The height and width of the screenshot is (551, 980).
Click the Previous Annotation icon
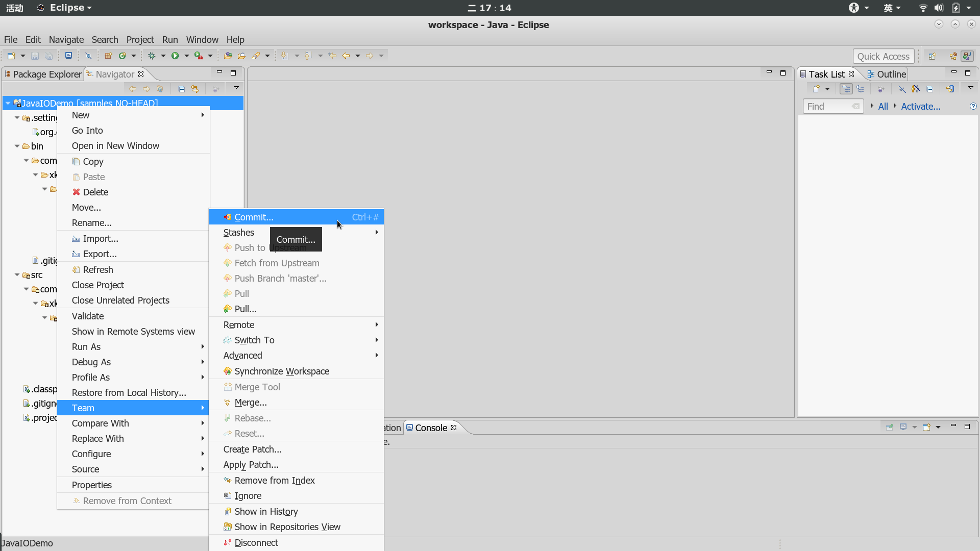pyautogui.click(x=308, y=56)
